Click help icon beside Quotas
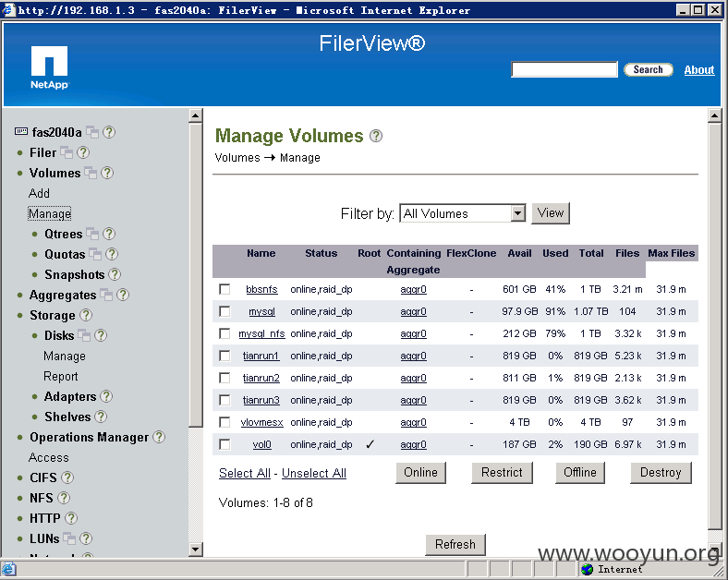 [112, 254]
